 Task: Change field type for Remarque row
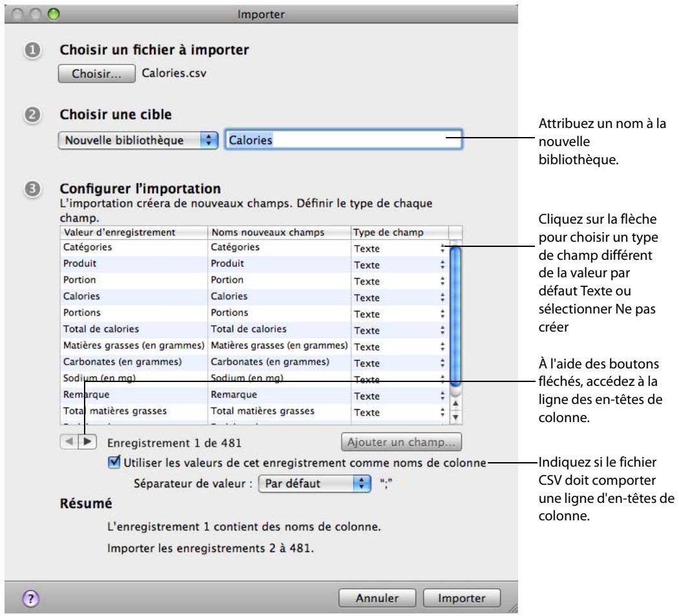pos(442,396)
